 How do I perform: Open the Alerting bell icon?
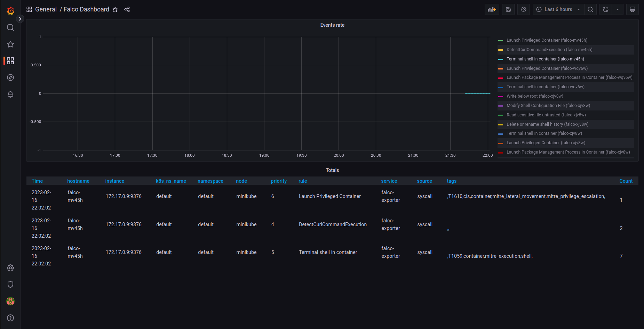click(x=10, y=94)
